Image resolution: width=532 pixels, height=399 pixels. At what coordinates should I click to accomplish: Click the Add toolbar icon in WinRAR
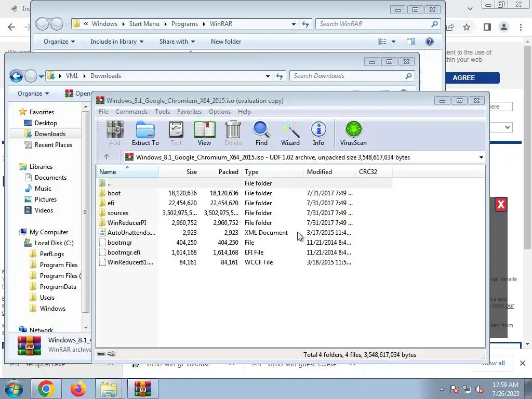115,133
